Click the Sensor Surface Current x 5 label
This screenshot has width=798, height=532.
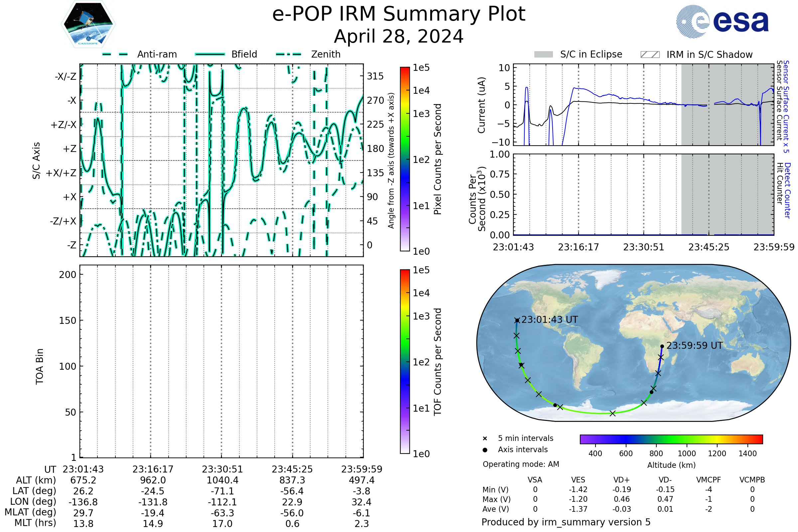pos(786,106)
